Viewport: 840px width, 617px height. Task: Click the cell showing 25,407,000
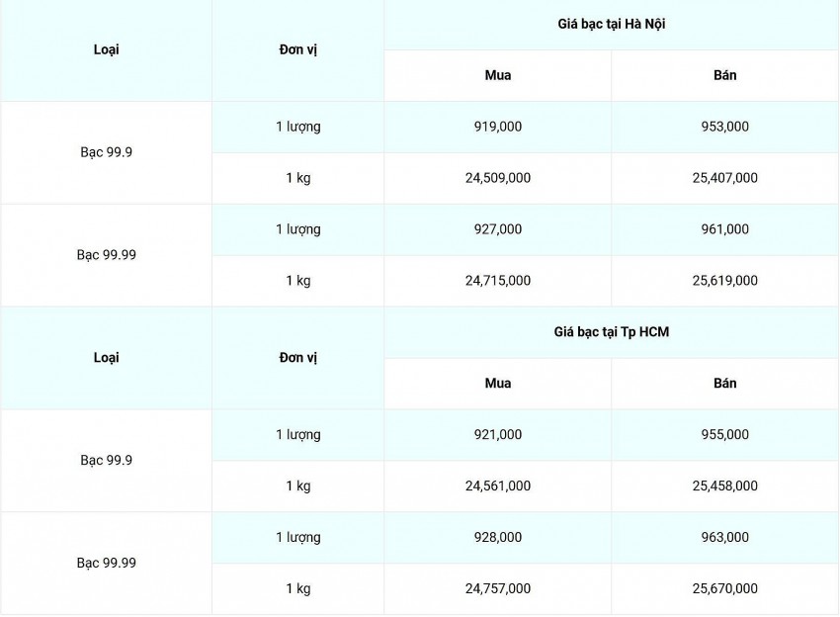pyautogui.click(x=724, y=178)
